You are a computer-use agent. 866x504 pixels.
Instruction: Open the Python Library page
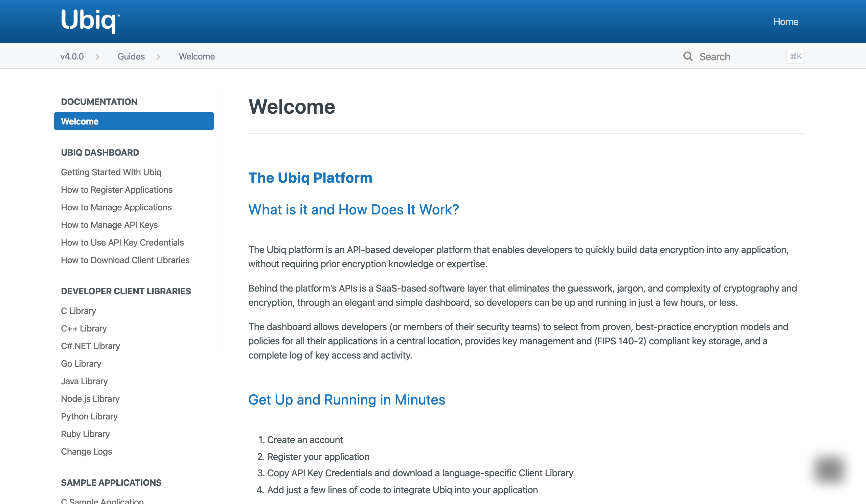tap(89, 416)
